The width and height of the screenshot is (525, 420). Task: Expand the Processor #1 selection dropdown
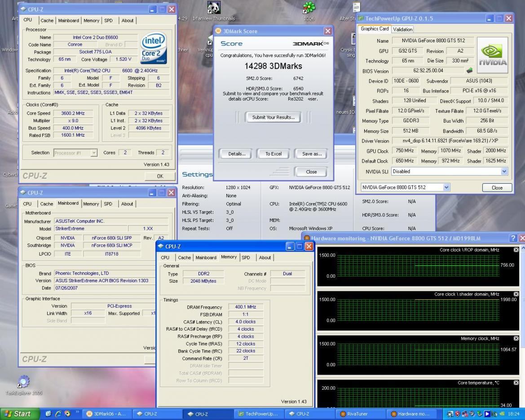coord(94,153)
